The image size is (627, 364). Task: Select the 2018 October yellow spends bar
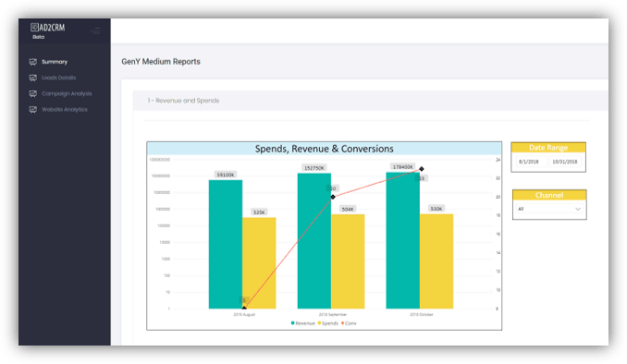pyautogui.click(x=436, y=261)
